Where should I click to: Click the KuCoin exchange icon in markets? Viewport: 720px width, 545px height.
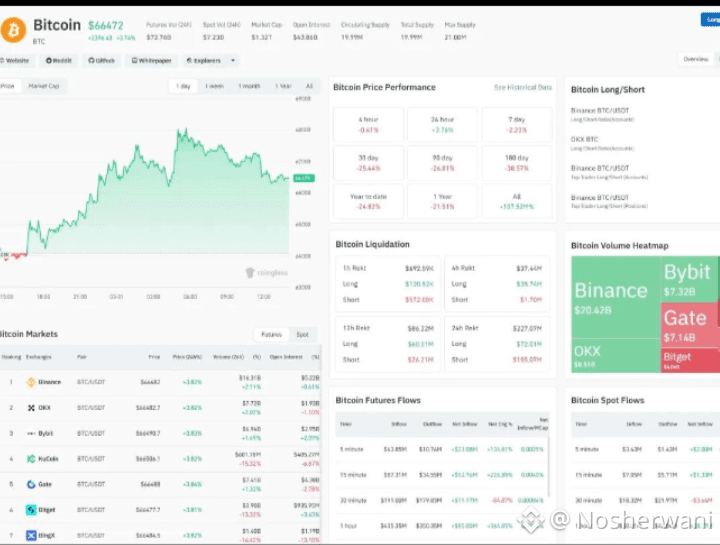click(x=31, y=459)
